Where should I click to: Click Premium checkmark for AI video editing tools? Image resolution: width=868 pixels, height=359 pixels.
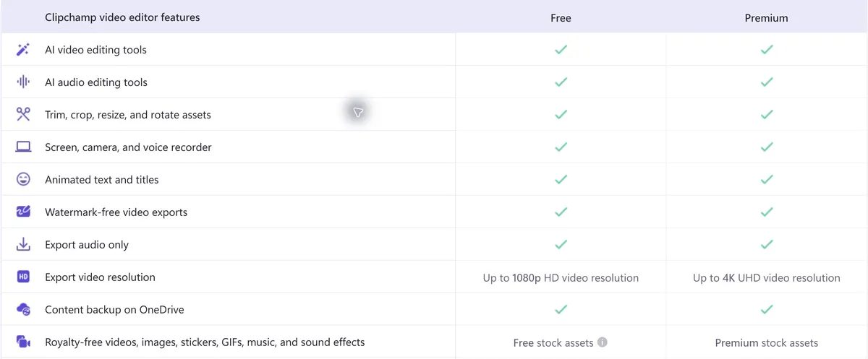click(x=767, y=50)
